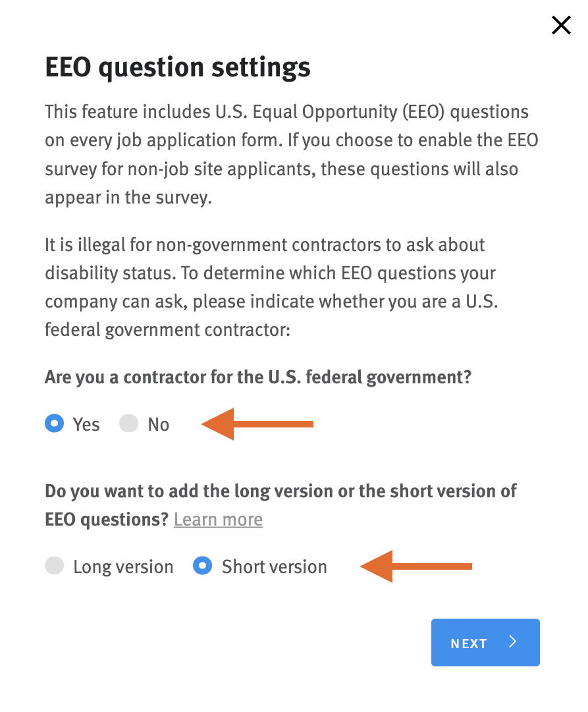
Task: Click the federal government contractor question text
Action: pyautogui.click(x=257, y=377)
